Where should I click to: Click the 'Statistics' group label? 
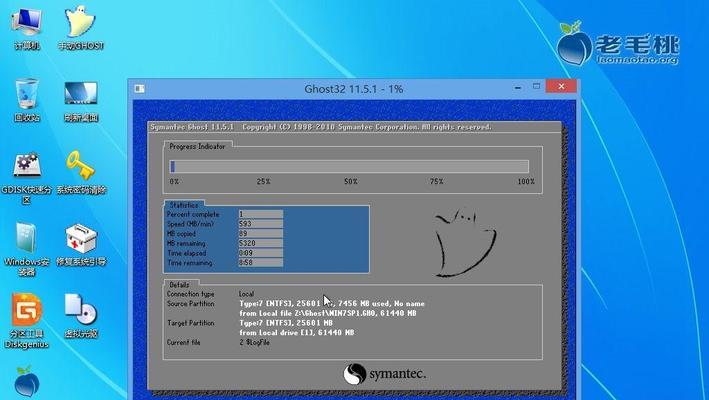coord(184,205)
